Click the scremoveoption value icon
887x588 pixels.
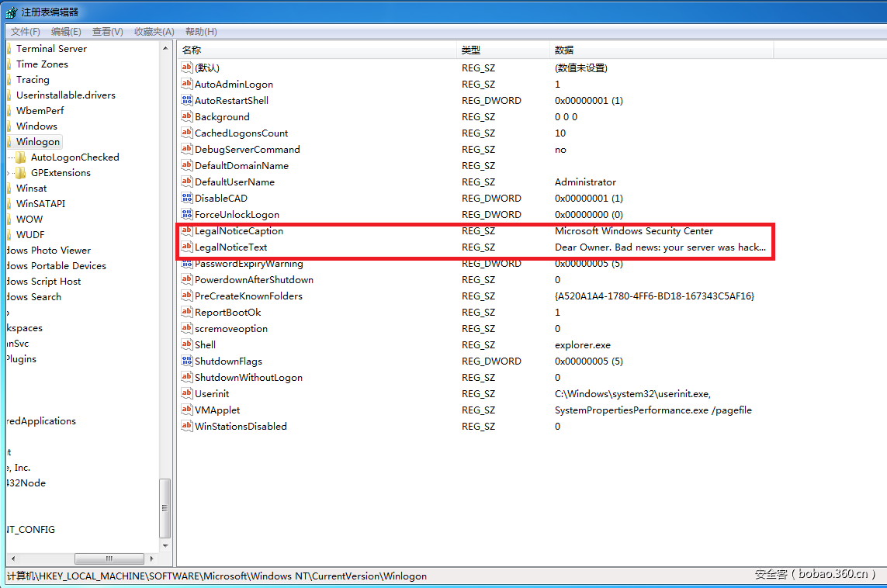point(187,328)
